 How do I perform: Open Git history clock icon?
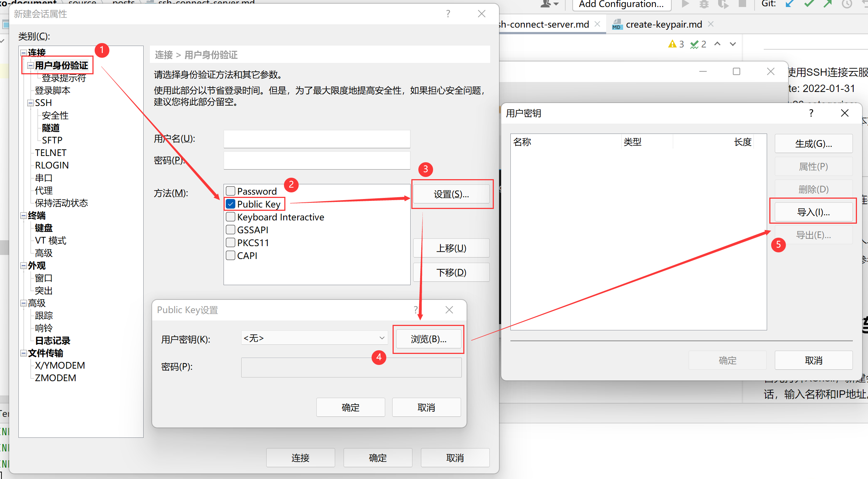coord(847,4)
